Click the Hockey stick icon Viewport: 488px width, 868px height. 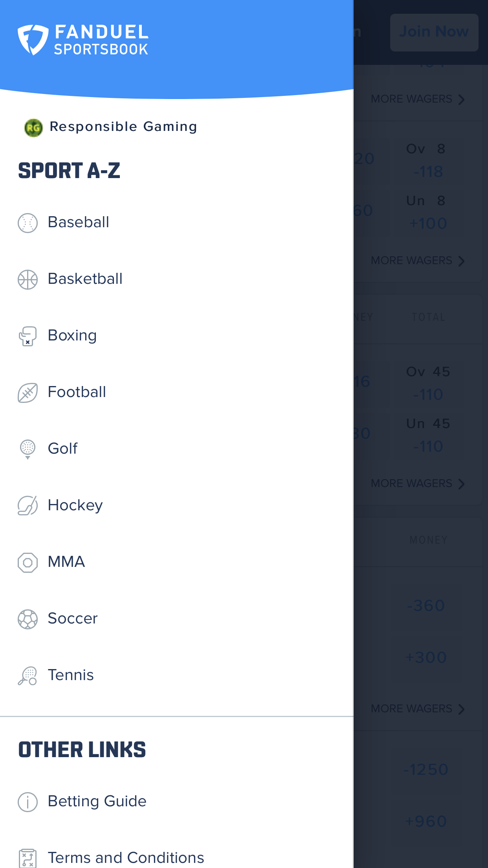tap(28, 506)
